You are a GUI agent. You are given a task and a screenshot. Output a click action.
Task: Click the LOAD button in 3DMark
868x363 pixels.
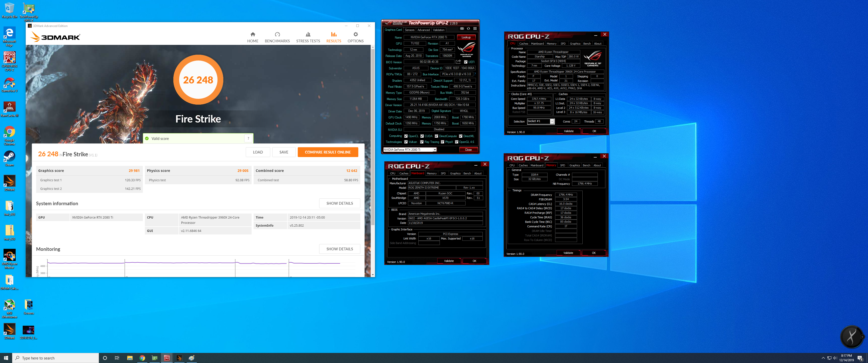click(x=258, y=152)
